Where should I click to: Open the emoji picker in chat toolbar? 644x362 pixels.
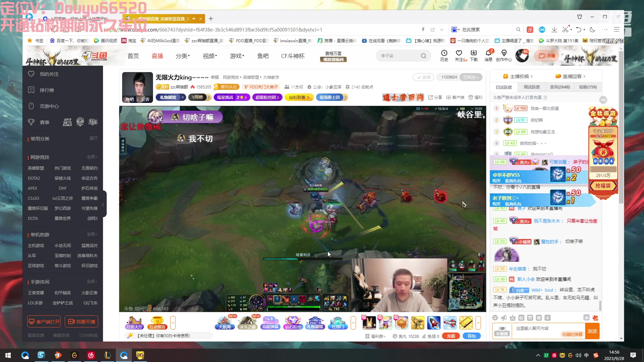click(x=495, y=318)
